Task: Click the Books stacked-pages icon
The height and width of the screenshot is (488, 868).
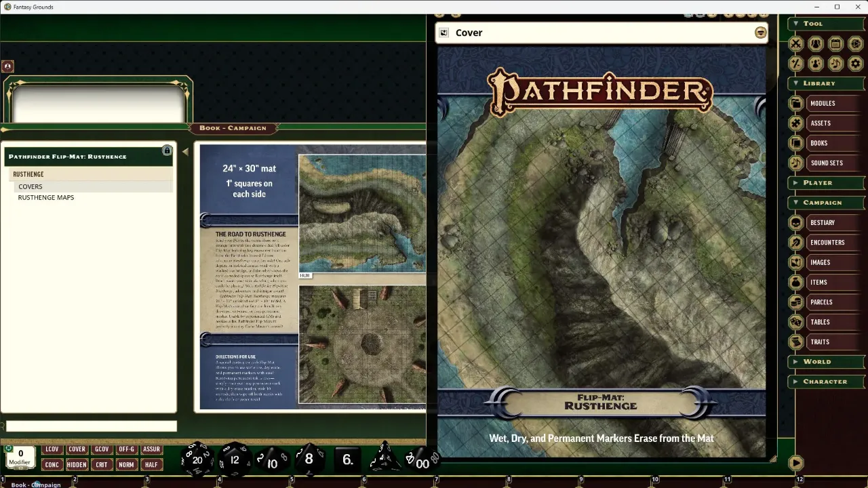Action: tap(796, 143)
